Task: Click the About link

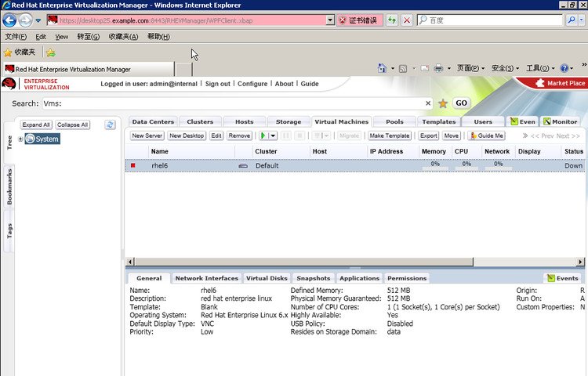Action: click(x=284, y=84)
